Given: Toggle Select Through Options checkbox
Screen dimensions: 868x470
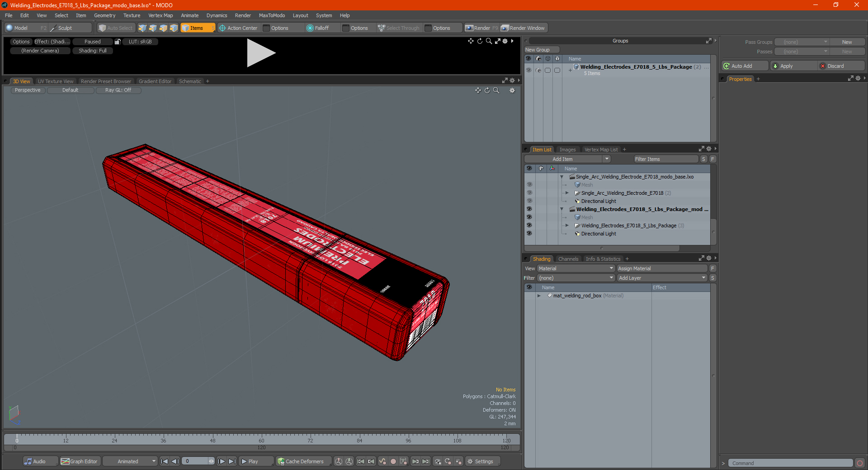Looking at the screenshot, I should 429,28.
